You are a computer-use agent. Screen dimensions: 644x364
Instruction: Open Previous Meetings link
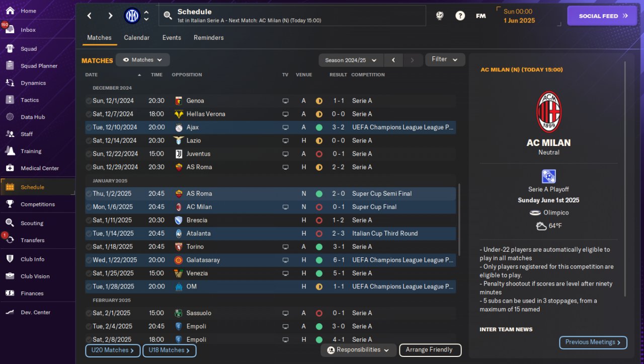coord(593,342)
